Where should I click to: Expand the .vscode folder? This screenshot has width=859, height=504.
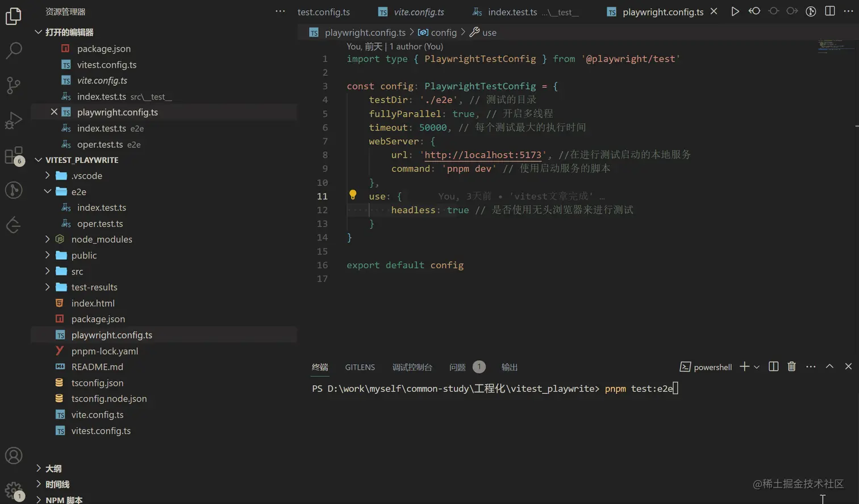(48, 176)
